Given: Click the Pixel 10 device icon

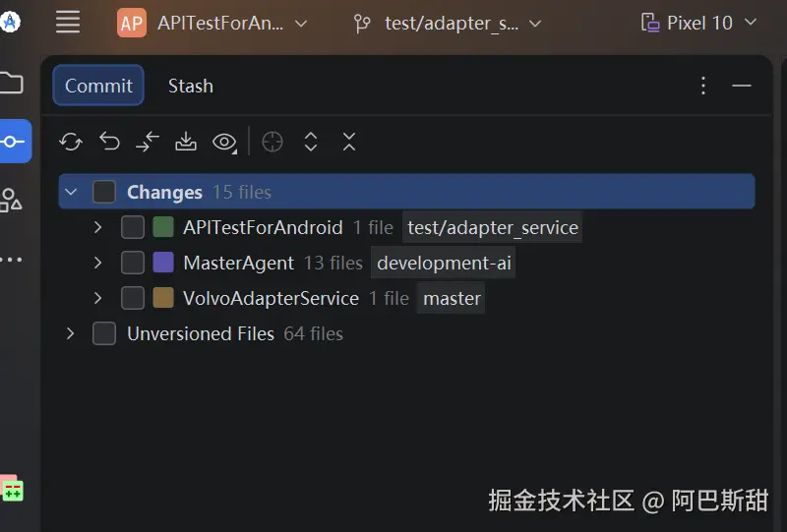Looking at the screenshot, I should 650,23.
